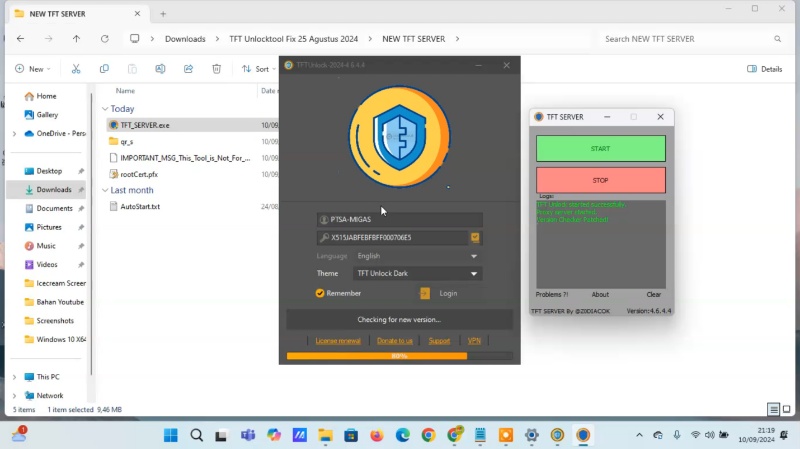This screenshot has width=800, height=449.
Task: Click red STOP button in TFT SERVER
Action: 601,180
